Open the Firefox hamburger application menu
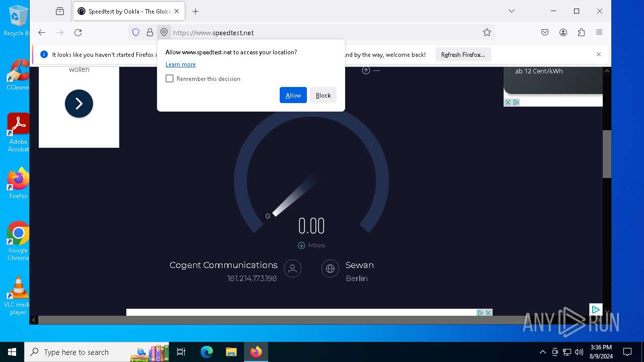 tap(599, 33)
